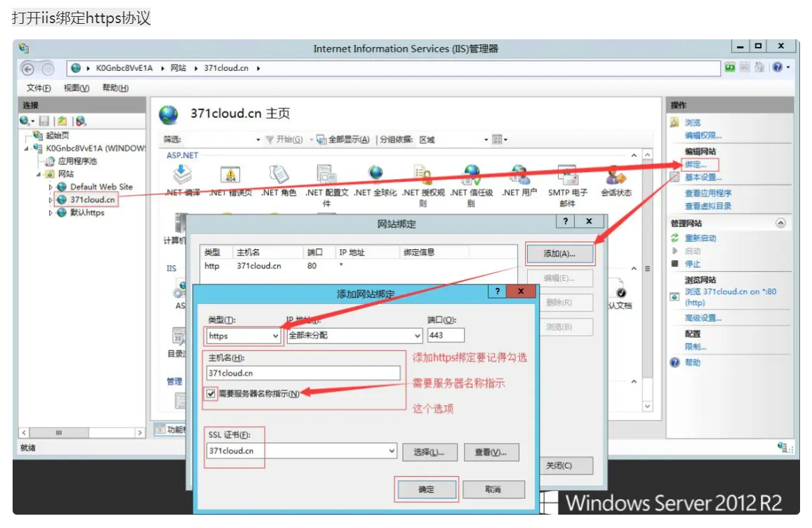This screenshot has width=812, height=528.
Task: Open the 类型 dropdown showing https
Action: coord(244,336)
